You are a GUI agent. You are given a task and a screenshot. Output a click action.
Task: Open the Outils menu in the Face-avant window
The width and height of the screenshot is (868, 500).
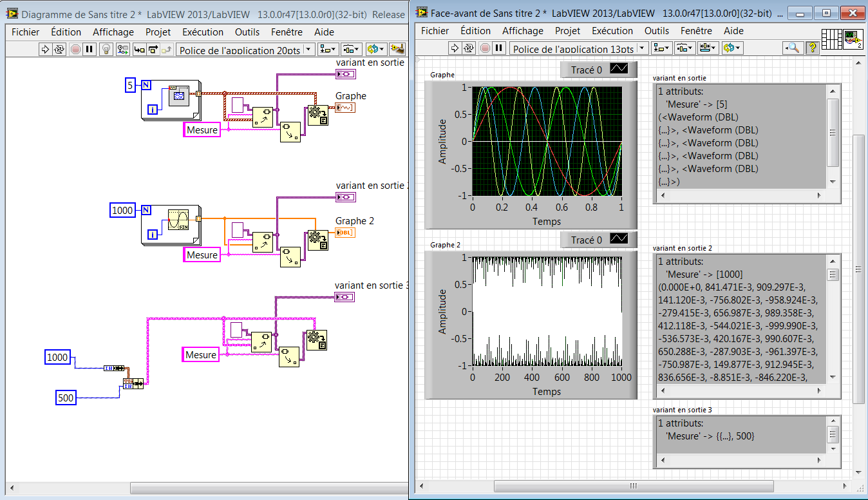(657, 30)
